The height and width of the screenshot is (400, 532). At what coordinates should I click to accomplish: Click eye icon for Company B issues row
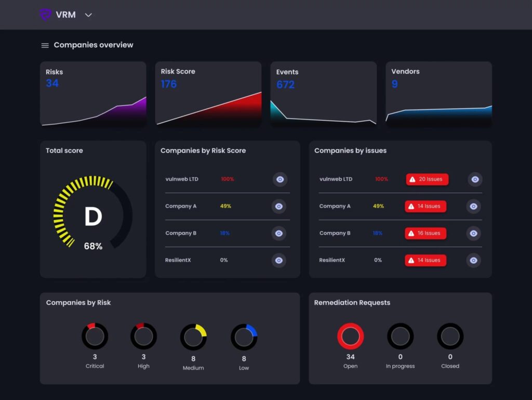click(x=473, y=234)
